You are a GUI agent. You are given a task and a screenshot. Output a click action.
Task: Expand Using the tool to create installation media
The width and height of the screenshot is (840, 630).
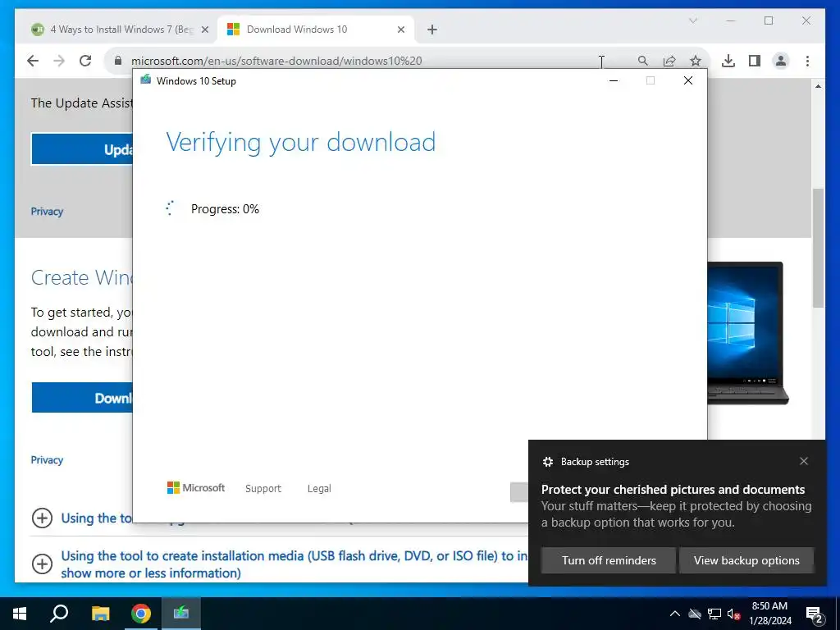43,564
